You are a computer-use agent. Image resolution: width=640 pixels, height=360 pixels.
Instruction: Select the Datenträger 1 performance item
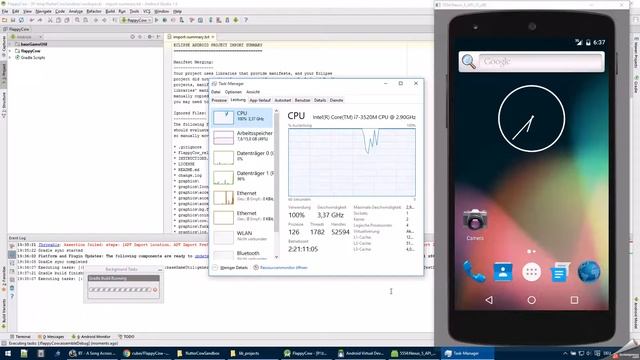click(242, 177)
